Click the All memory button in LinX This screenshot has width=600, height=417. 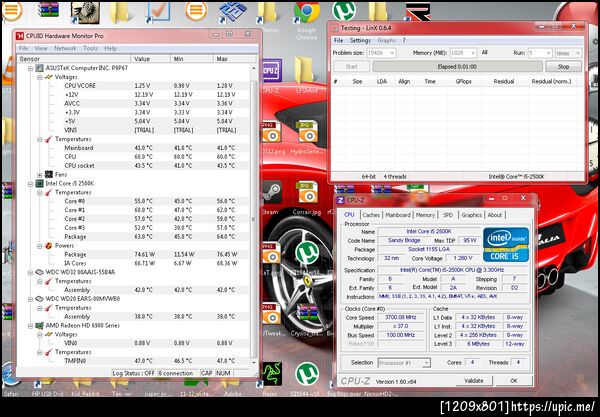click(484, 52)
